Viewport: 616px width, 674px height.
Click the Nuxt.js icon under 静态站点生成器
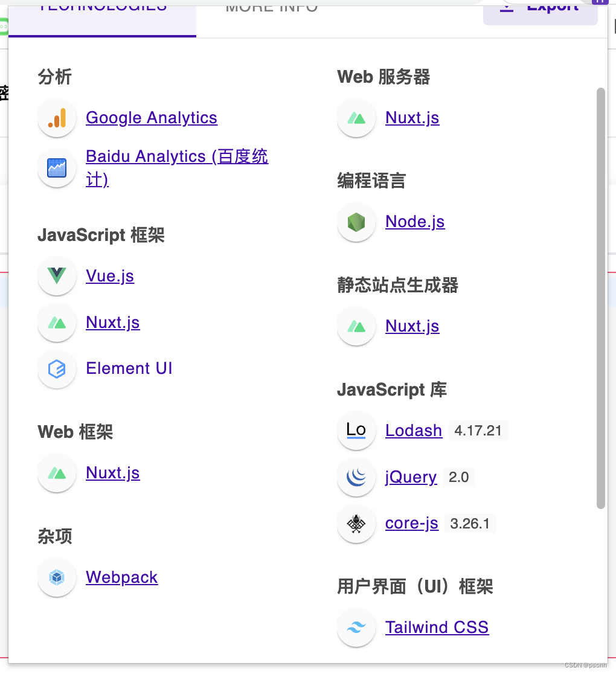[356, 326]
